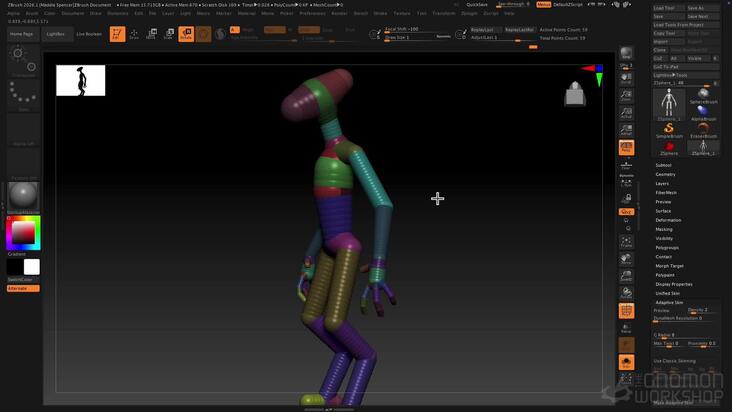Click the Home Page button
The width and height of the screenshot is (732, 412).
tap(22, 34)
